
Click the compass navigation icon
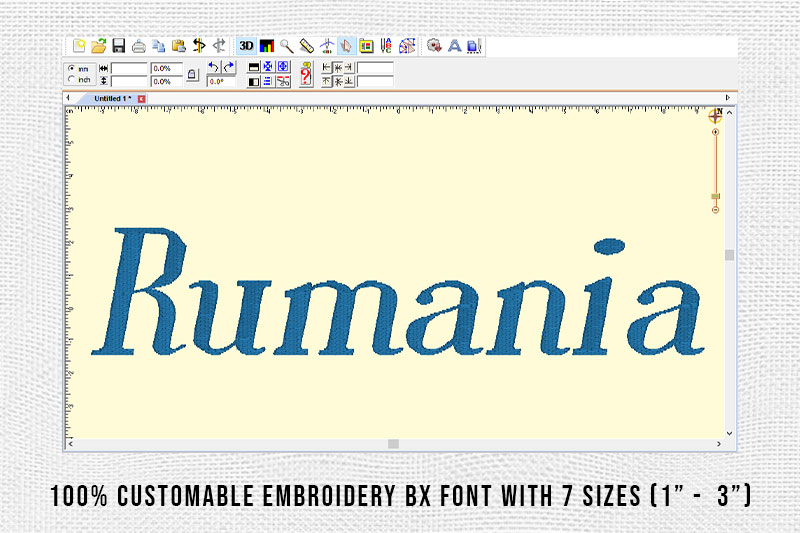[716, 116]
